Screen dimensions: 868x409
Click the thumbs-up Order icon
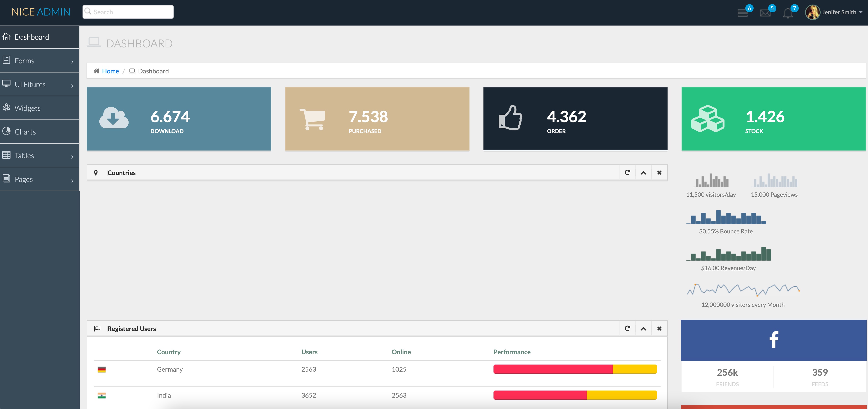tap(511, 118)
